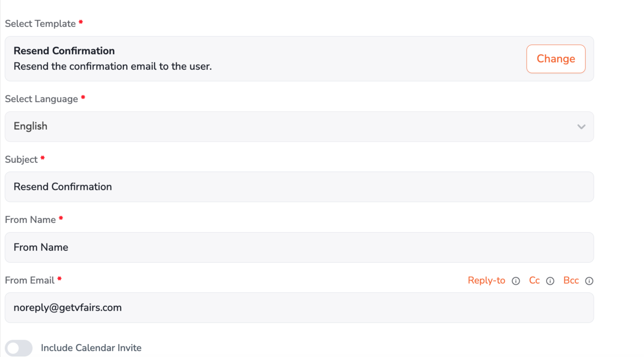The width and height of the screenshot is (644, 357).
Task: Add a Reply-to address link
Action: coord(486,281)
